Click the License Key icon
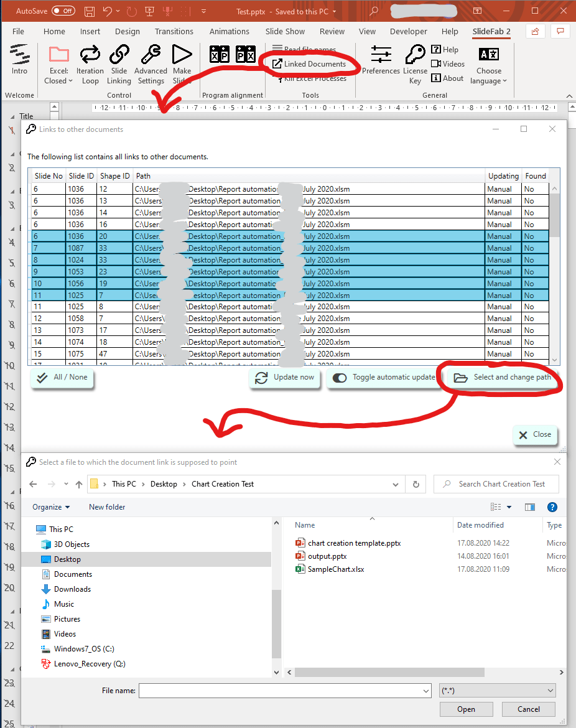This screenshot has width=576, height=728. point(415,62)
